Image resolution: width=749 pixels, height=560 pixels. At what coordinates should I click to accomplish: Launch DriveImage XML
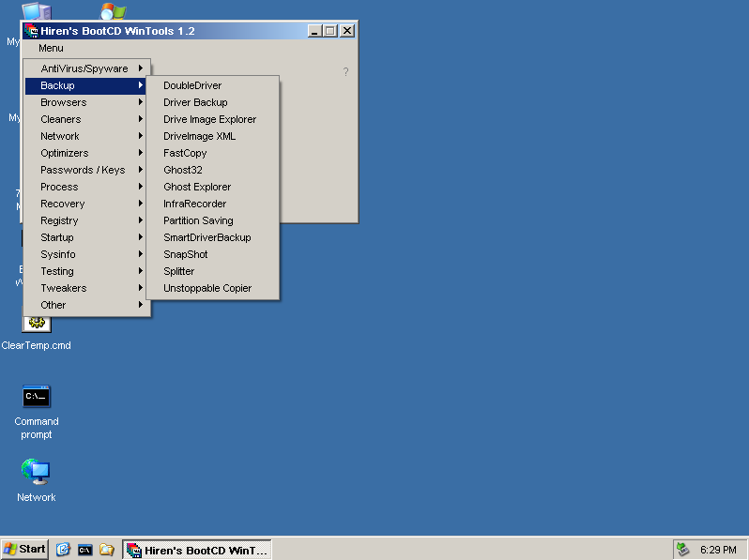click(x=213, y=137)
